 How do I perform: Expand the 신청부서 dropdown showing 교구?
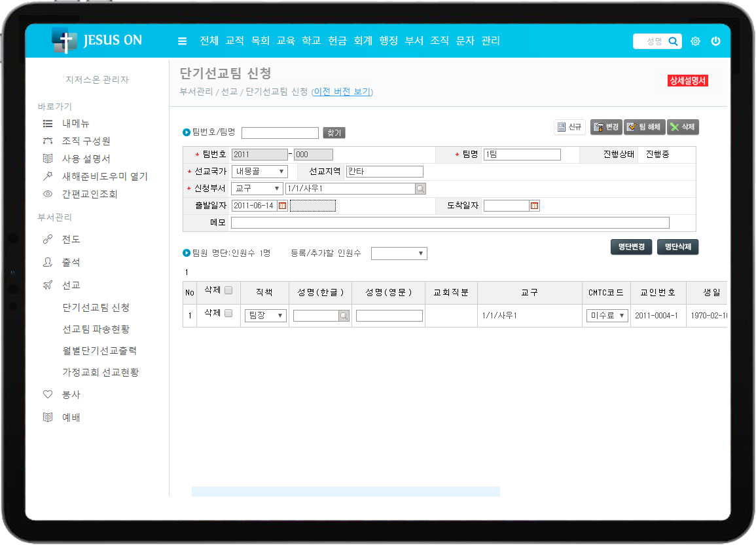coord(257,189)
